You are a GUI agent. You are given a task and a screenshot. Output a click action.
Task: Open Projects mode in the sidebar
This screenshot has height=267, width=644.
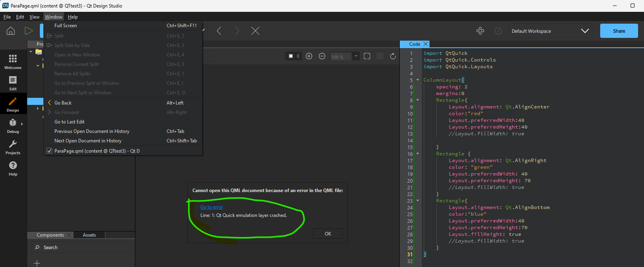tap(13, 146)
